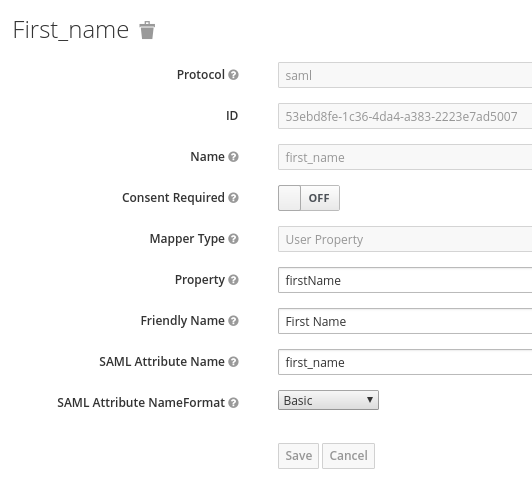Select the ID field value
This screenshot has width=532, height=479.
click(x=405, y=116)
